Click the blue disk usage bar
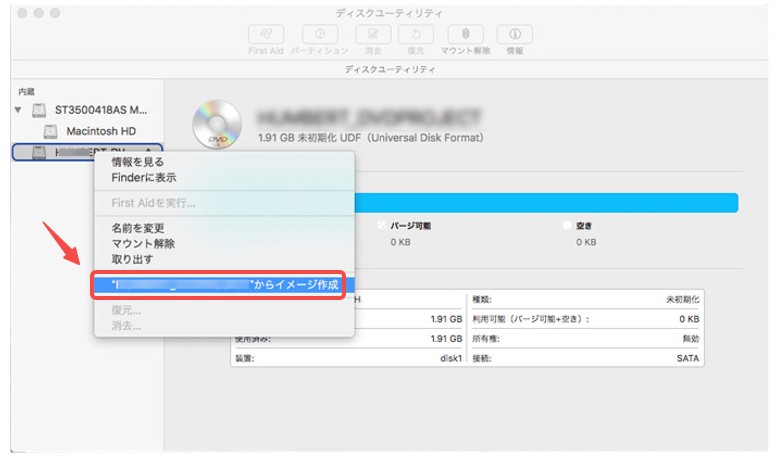Screen dimensions: 778x463 (546, 203)
